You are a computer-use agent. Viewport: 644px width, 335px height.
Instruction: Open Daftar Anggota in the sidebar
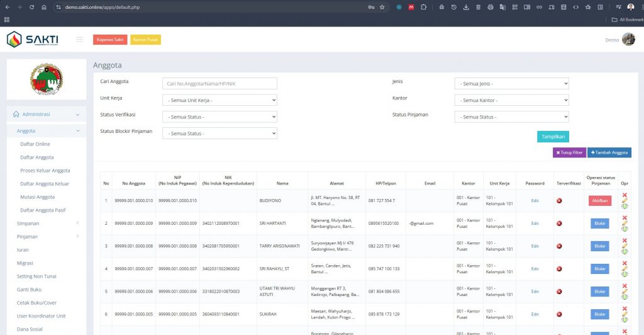37,157
